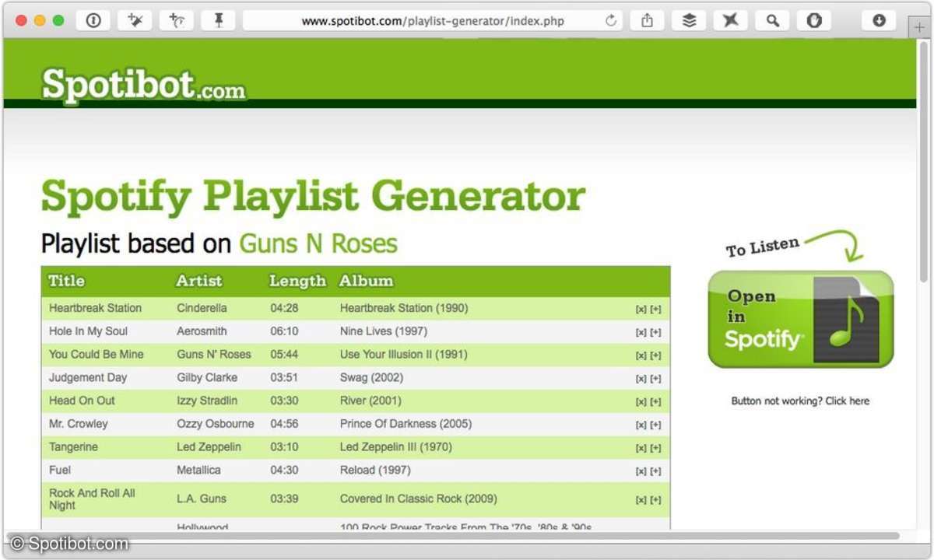Click the wand-with-question-mark toolbar icon
The width and height of the screenshot is (934, 560).
177,21
